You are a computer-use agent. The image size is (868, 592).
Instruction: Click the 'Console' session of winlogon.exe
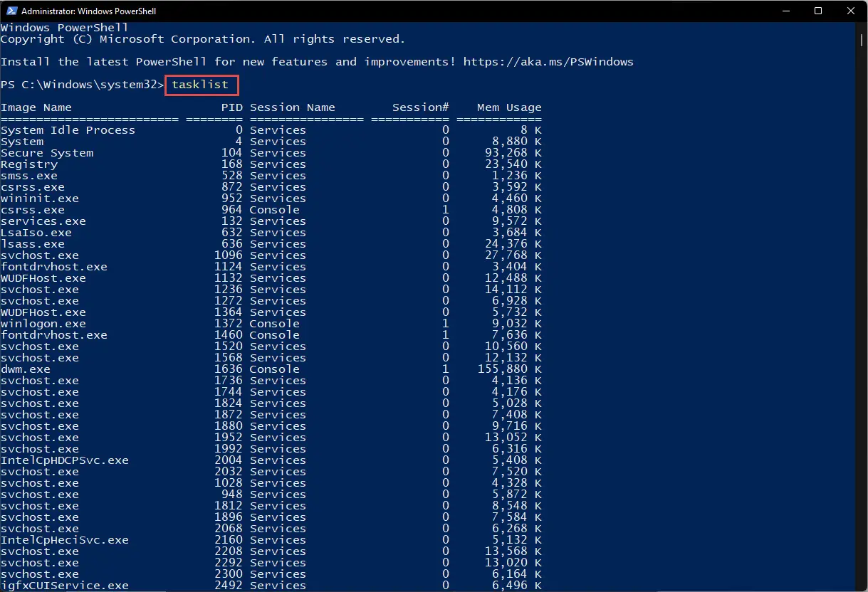275,324
